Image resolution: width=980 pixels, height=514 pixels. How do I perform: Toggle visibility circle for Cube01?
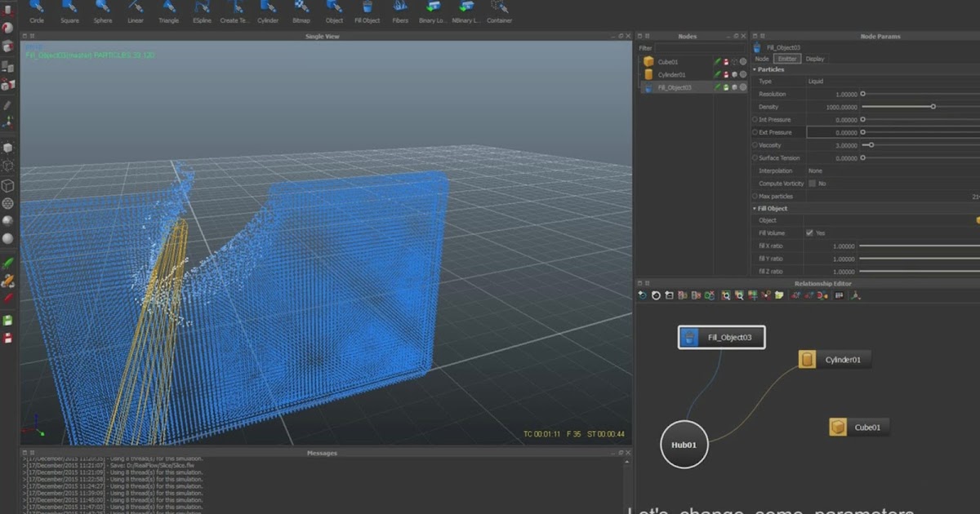point(743,61)
